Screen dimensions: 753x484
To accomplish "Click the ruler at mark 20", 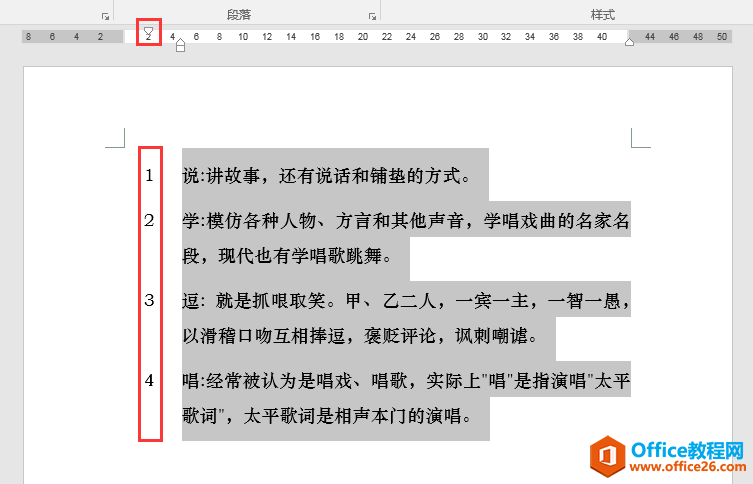I will tap(363, 36).
